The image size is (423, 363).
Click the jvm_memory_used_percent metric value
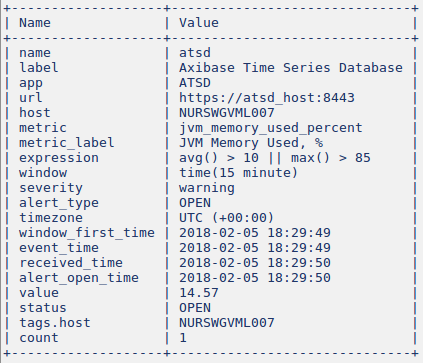[x=271, y=128]
